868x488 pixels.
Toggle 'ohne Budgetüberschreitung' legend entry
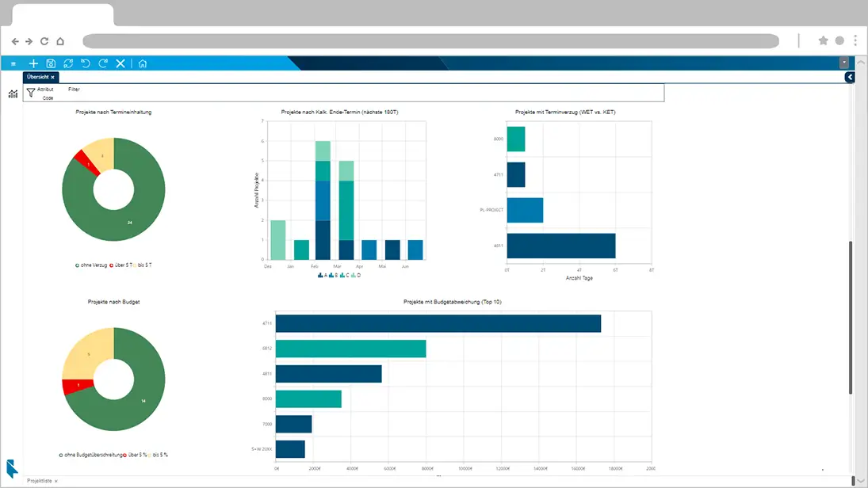(91, 455)
